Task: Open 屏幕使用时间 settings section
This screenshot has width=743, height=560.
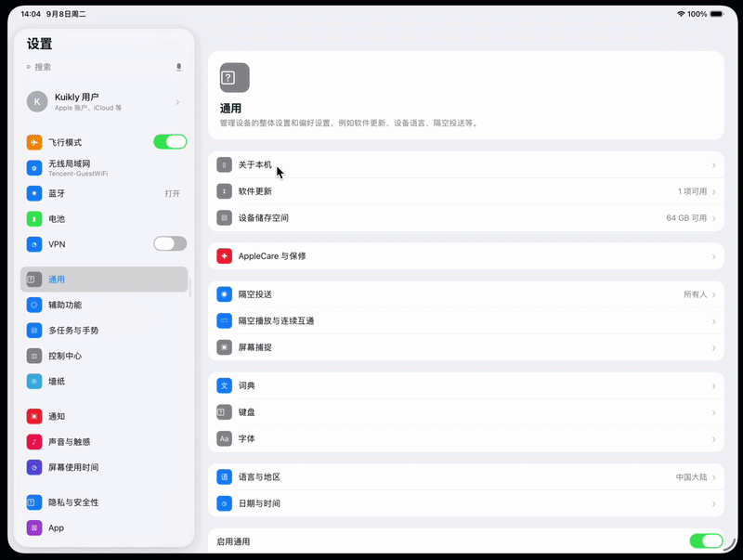Action: click(x=104, y=468)
